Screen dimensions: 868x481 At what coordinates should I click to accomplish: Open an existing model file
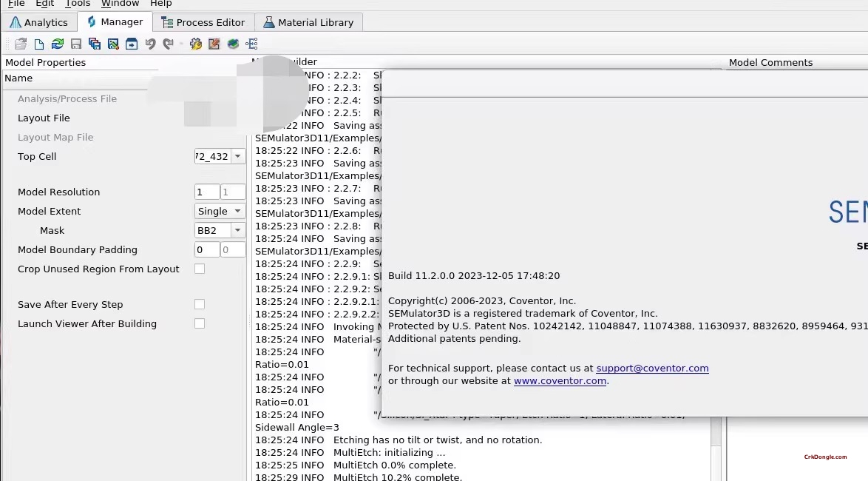(x=20, y=44)
